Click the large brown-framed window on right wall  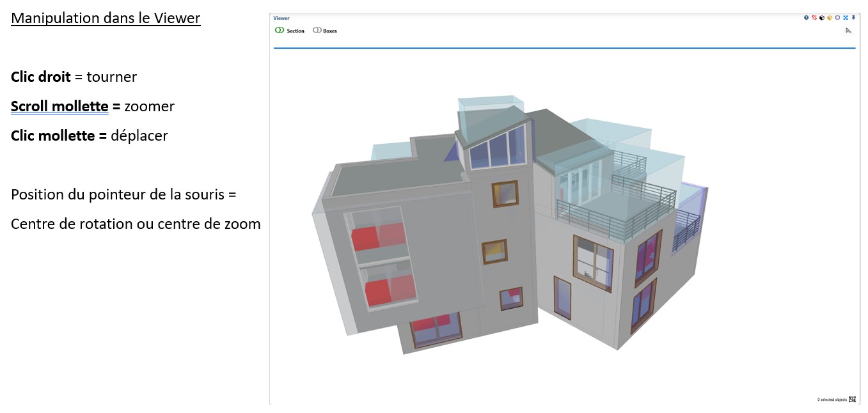pyautogui.click(x=592, y=262)
